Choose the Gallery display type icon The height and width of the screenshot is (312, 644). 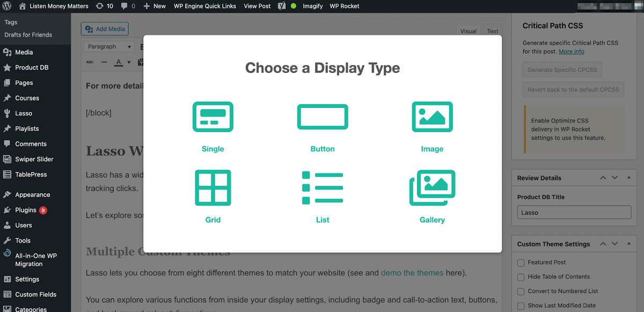[x=432, y=187]
